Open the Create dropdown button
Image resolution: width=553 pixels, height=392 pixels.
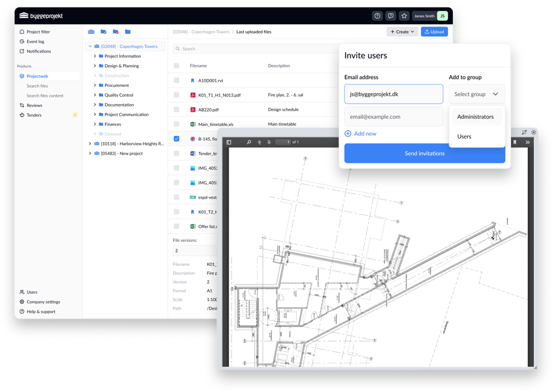point(402,32)
